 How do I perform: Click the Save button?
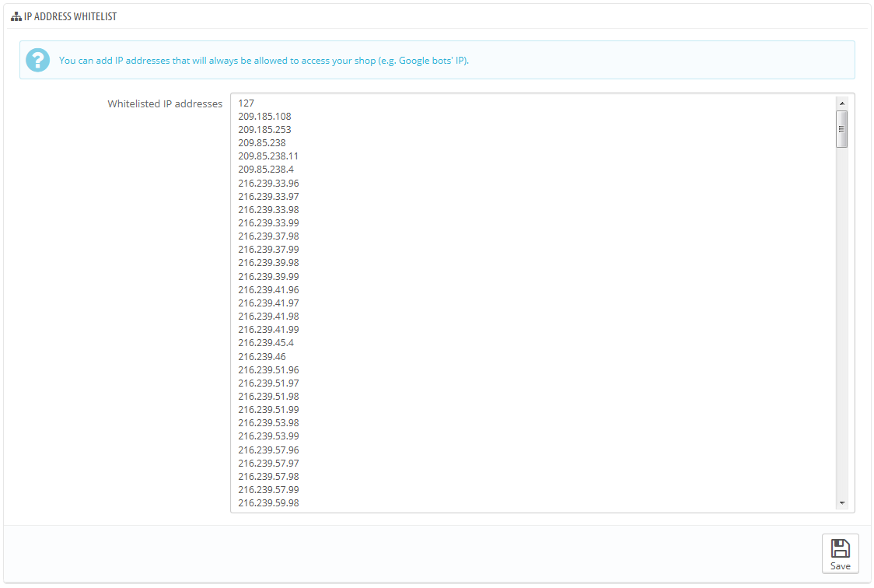tap(840, 554)
